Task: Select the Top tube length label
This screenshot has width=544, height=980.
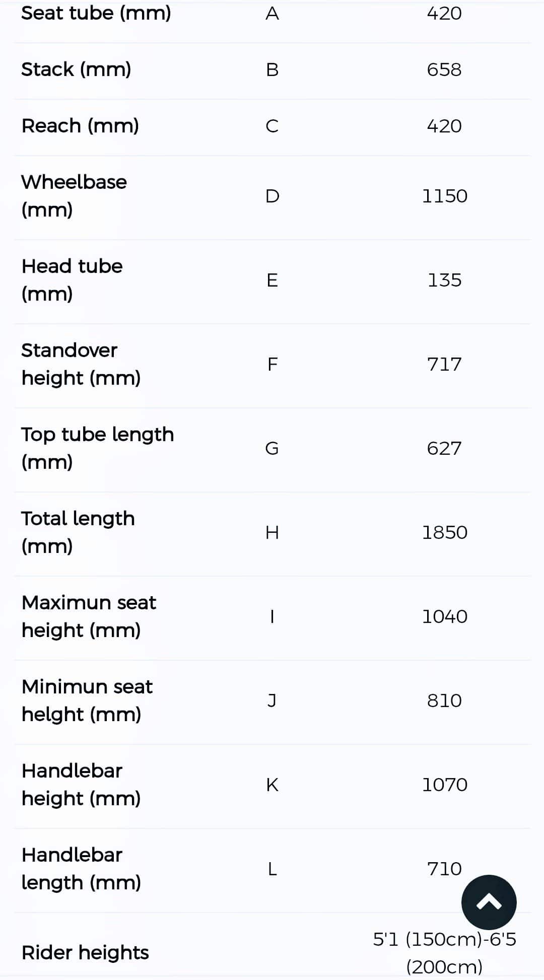Action: (x=97, y=448)
